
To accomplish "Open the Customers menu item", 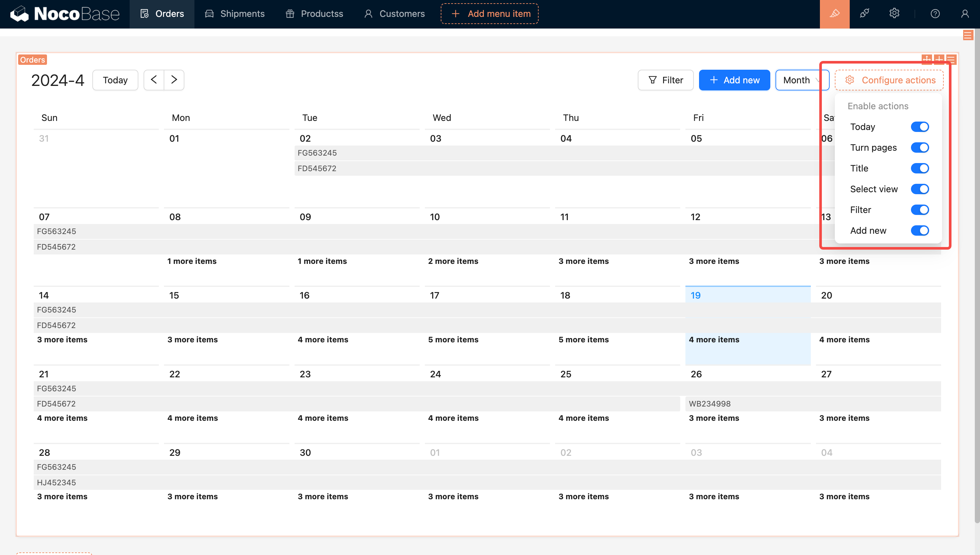I will pyautogui.click(x=394, y=14).
